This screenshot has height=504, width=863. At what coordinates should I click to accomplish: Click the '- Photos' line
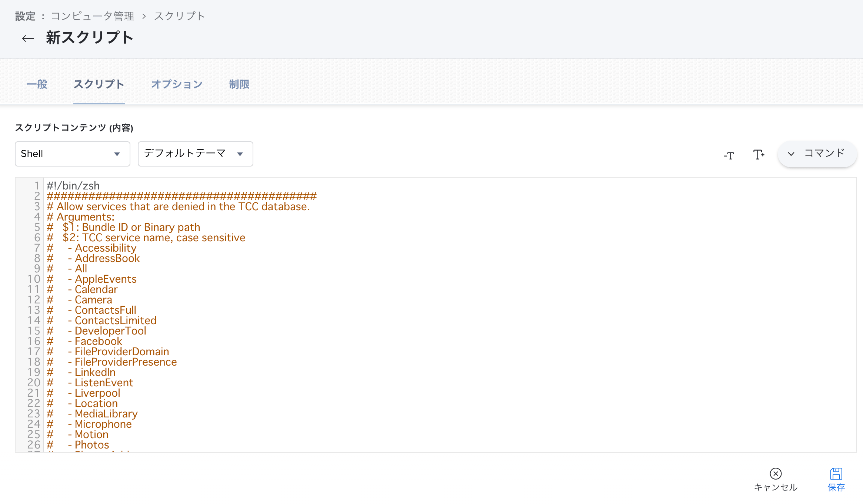(x=78, y=445)
